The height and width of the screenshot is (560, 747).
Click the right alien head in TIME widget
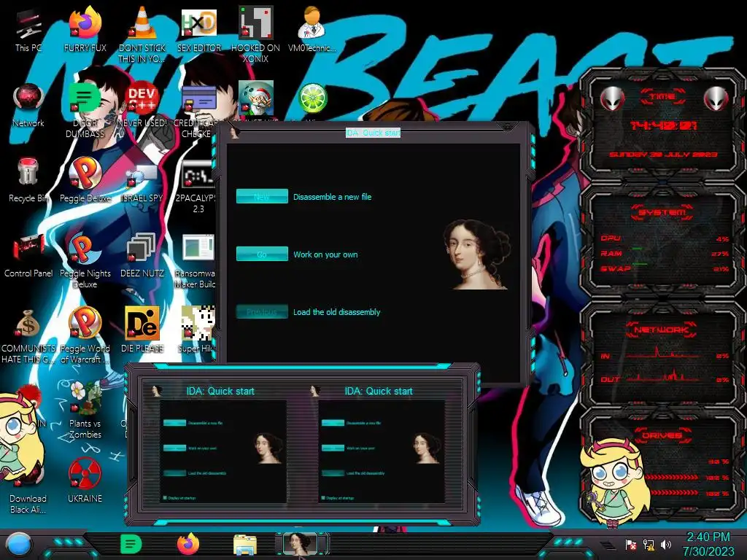[x=716, y=98]
